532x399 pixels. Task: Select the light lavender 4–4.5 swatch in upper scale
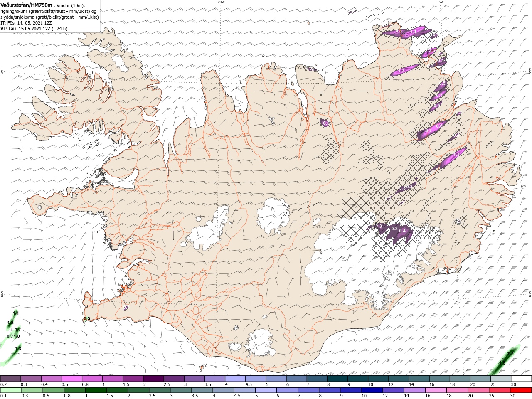[x=235, y=379]
